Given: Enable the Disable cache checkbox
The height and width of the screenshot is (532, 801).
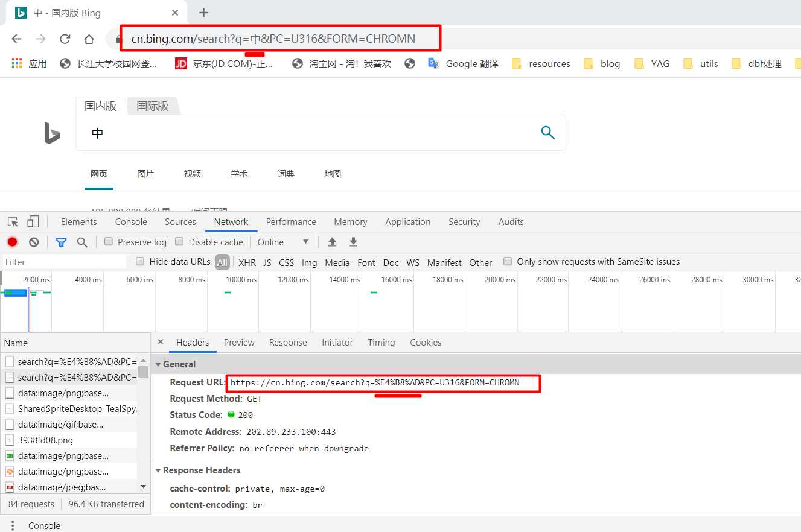Looking at the screenshot, I should (x=179, y=241).
